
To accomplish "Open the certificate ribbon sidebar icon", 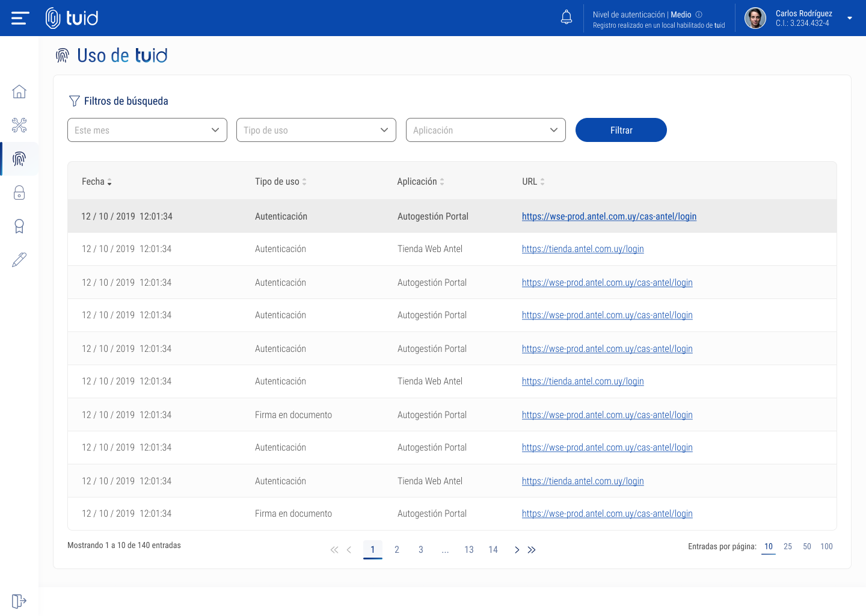I will [19, 226].
